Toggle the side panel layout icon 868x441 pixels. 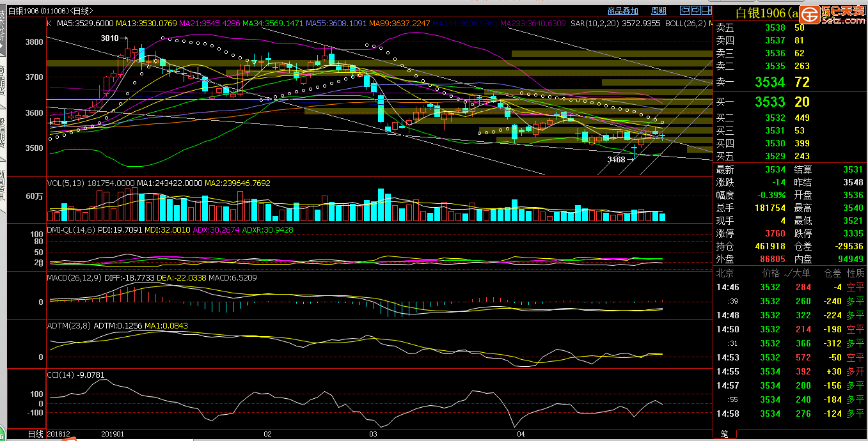click(x=706, y=10)
